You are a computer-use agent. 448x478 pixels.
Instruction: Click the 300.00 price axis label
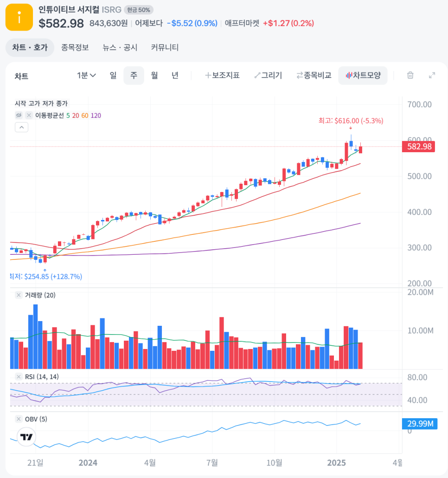(x=420, y=247)
